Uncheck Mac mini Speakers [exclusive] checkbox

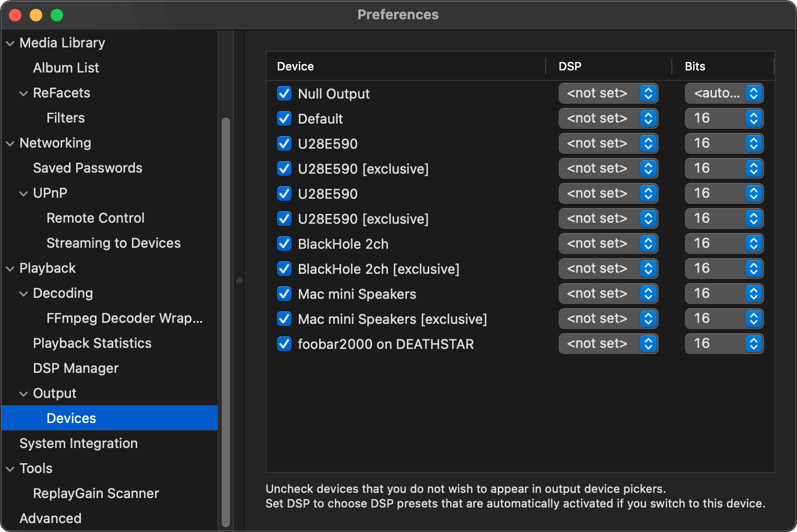click(x=284, y=319)
